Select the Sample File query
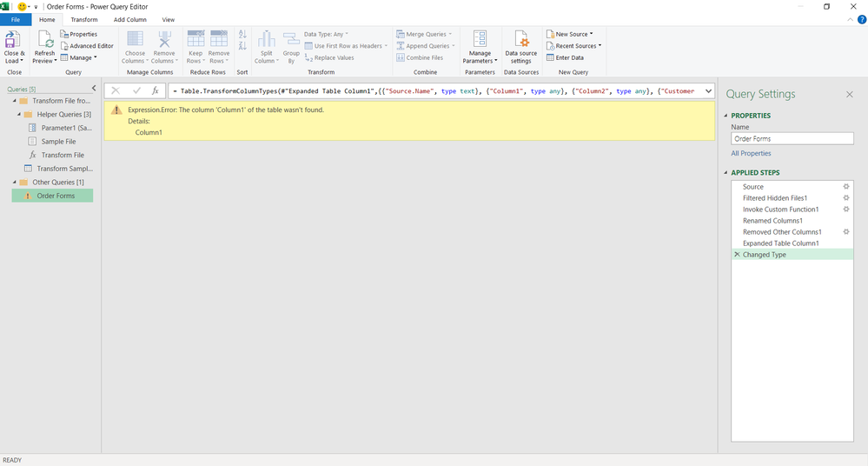868x466 pixels. coord(53,142)
